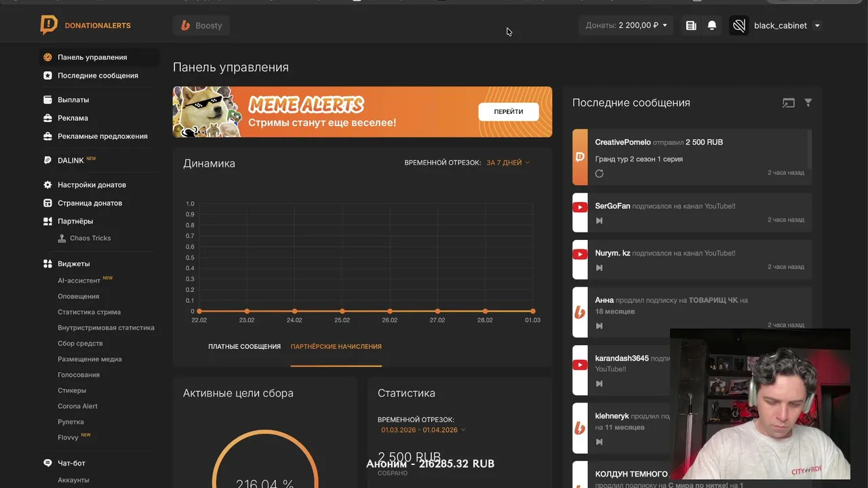Click the Чат-бот chat bubble icon
This screenshot has height=488, width=868.
tap(47, 464)
